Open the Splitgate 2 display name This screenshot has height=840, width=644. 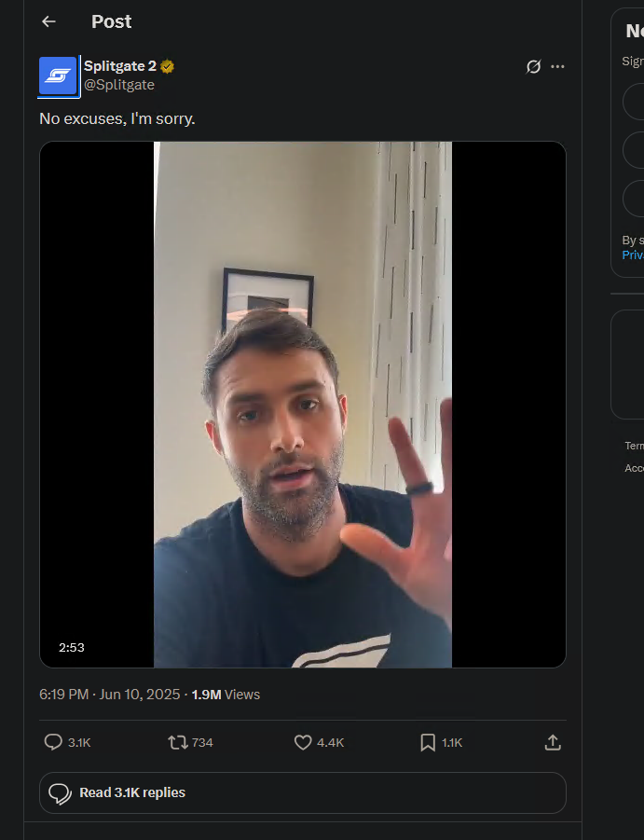tap(120, 66)
